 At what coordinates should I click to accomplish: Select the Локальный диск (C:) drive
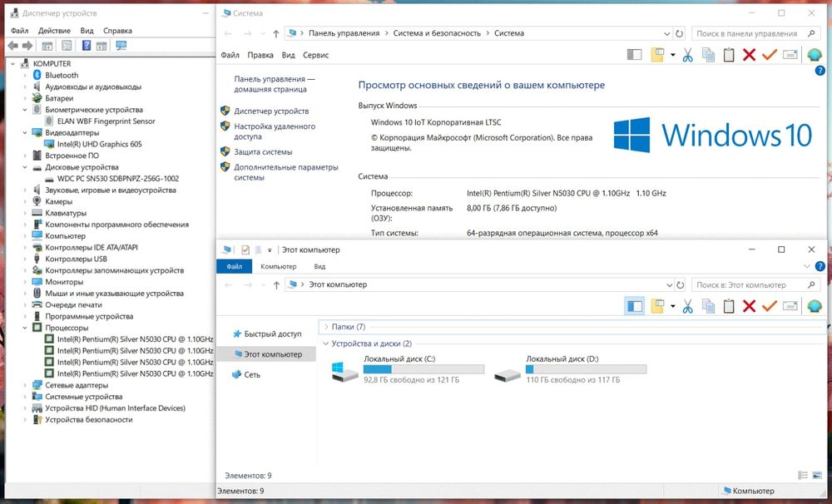(408, 369)
